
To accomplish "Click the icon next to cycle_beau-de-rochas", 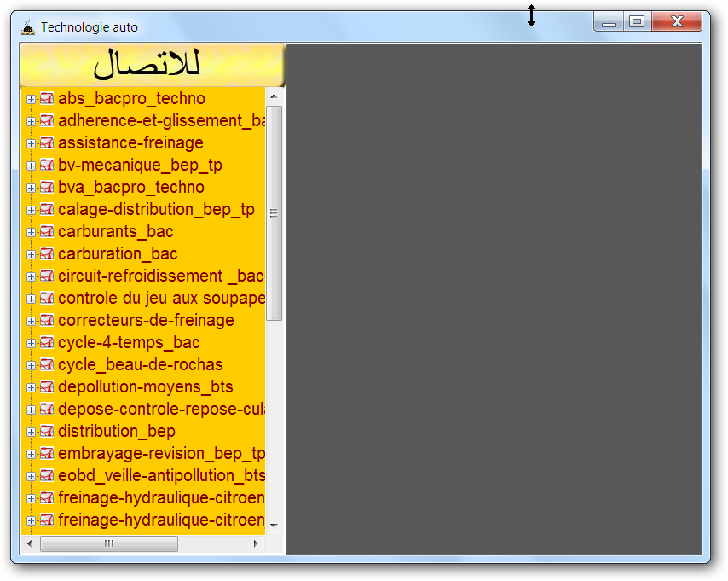I will (47, 365).
